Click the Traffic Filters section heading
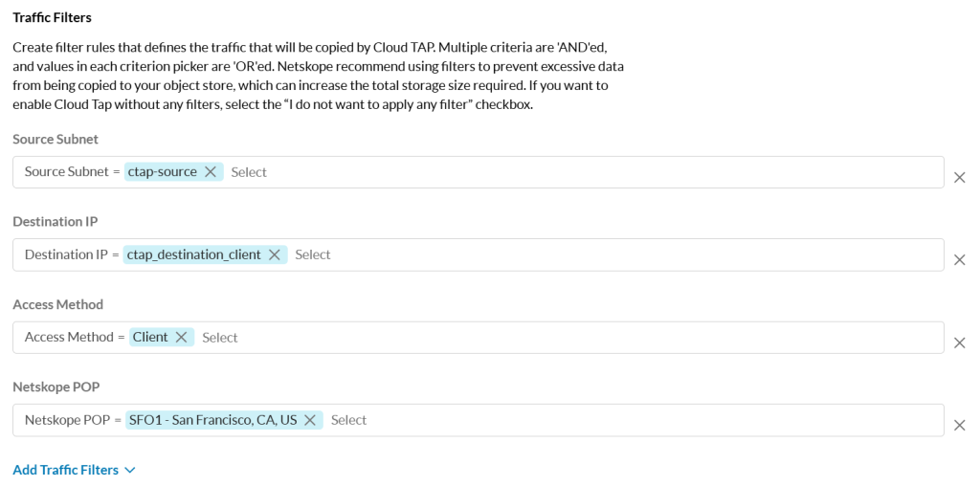The width and height of the screenshot is (980, 486). pos(52,17)
